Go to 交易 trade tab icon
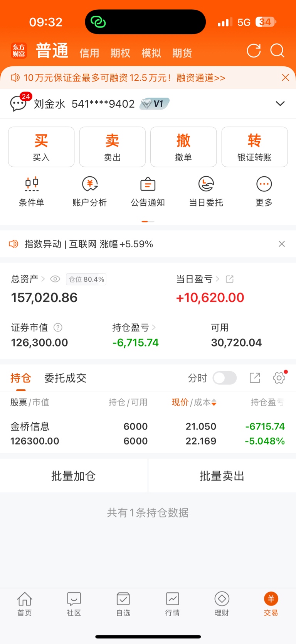296x644 pixels. click(271, 599)
